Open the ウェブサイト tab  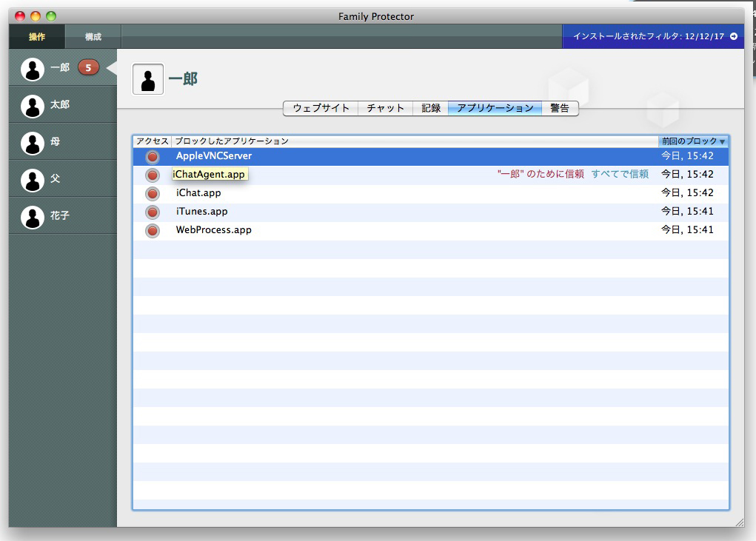click(x=321, y=108)
